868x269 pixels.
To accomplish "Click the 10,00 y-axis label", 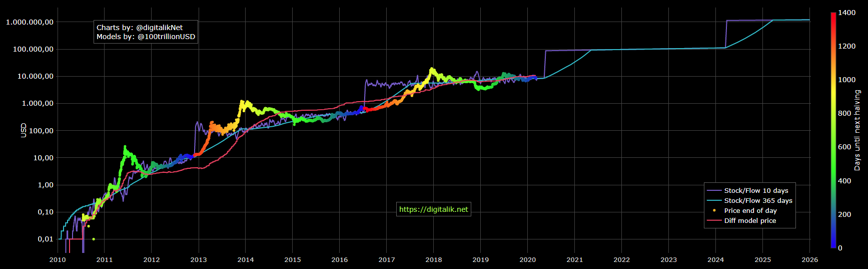I will click(43, 158).
